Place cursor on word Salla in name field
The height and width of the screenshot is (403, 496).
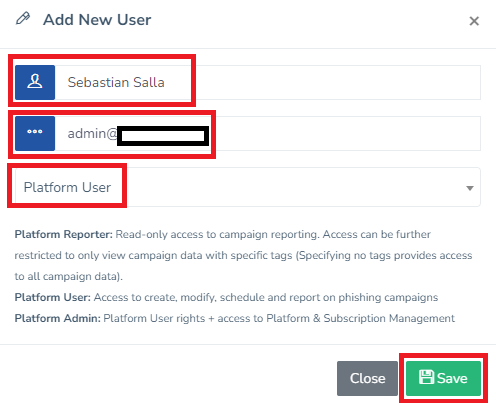(x=149, y=82)
